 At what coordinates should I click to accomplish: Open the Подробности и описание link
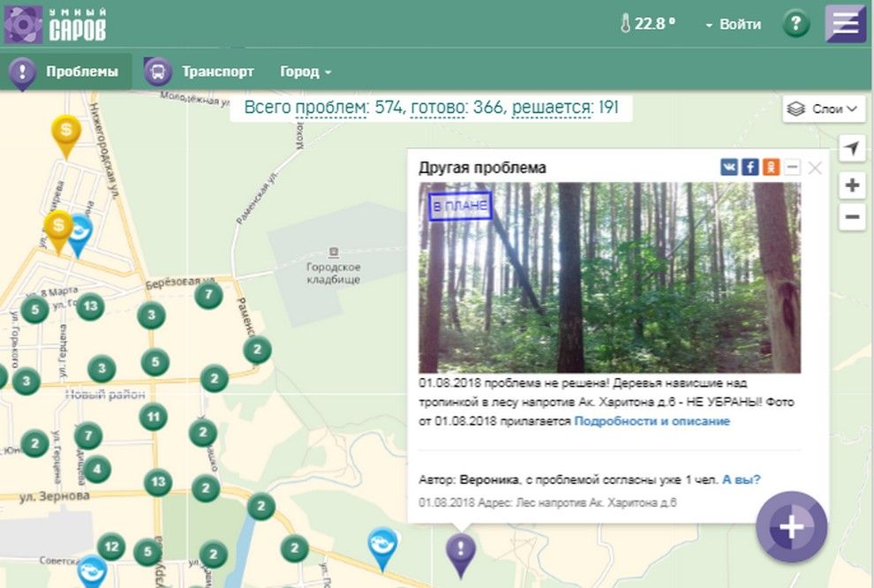pyautogui.click(x=652, y=421)
